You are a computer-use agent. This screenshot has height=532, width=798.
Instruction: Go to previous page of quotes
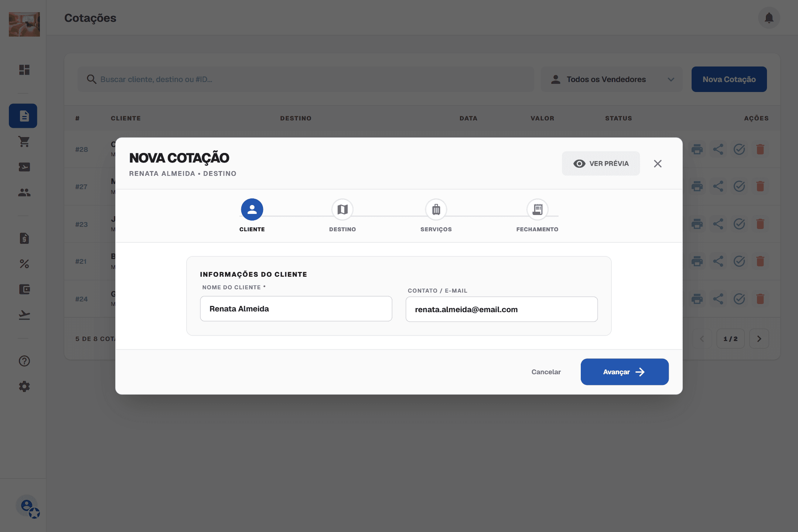702,339
